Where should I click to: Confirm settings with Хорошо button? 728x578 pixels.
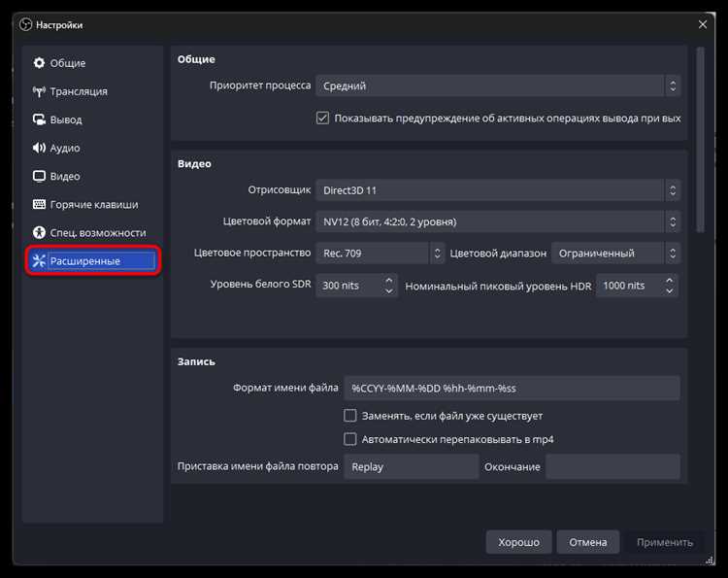[519, 542]
